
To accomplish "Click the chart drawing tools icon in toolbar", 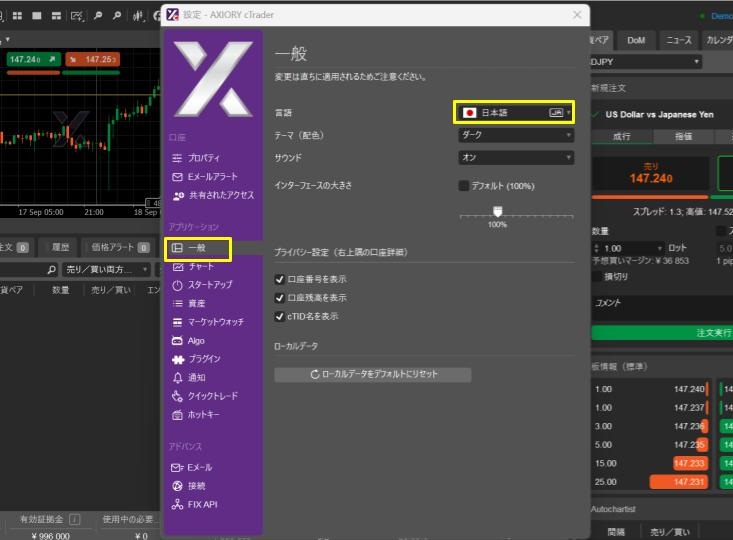I will tap(77, 16).
